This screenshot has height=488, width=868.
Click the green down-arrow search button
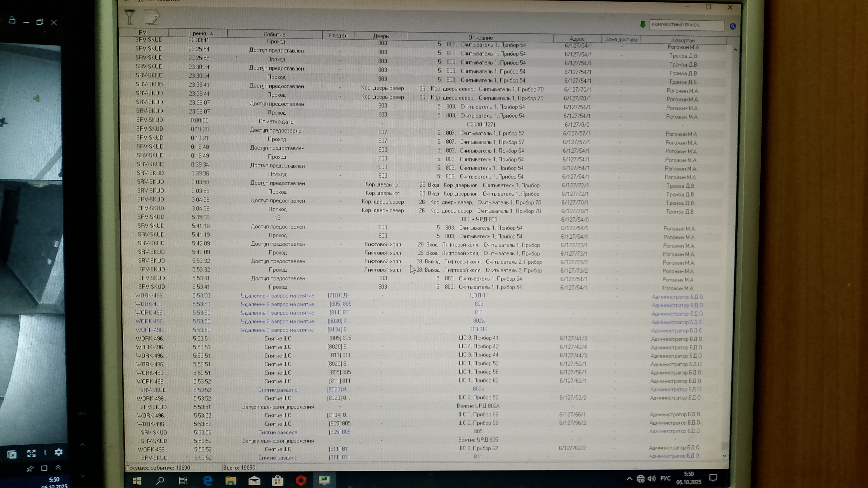643,25
